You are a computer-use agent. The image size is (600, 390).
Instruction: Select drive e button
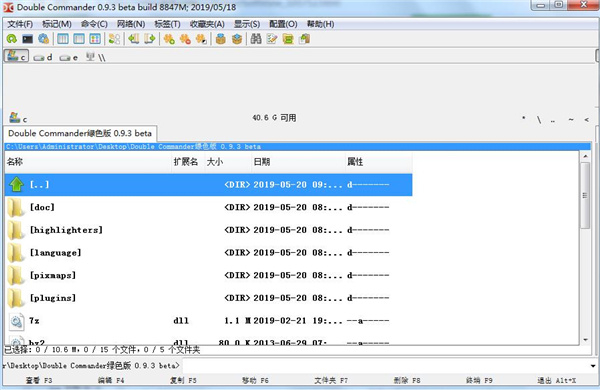pos(68,57)
